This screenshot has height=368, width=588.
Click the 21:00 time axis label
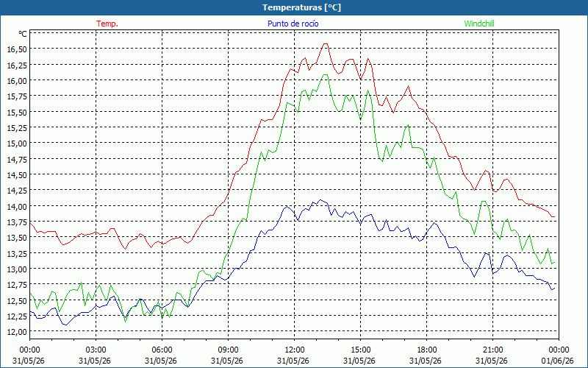coord(492,350)
